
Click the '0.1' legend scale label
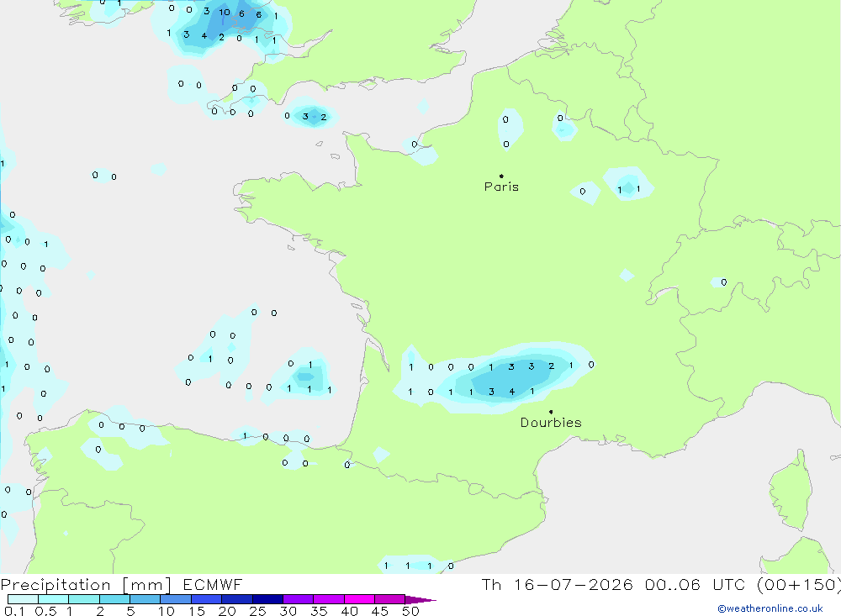tap(14, 611)
